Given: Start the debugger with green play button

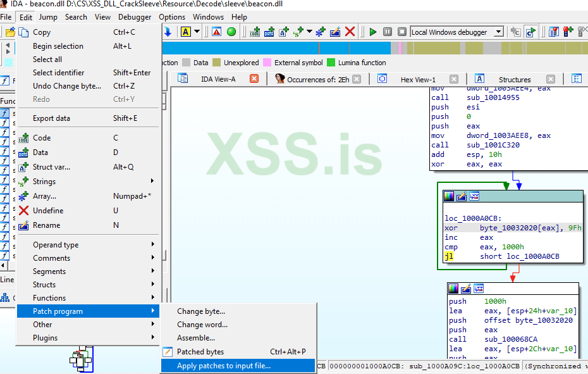Looking at the screenshot, I should (x=373, y=32).
